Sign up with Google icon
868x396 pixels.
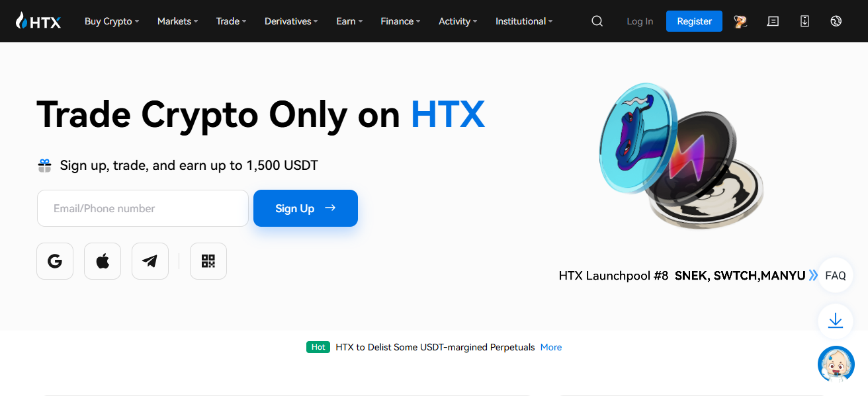(55, 261)
